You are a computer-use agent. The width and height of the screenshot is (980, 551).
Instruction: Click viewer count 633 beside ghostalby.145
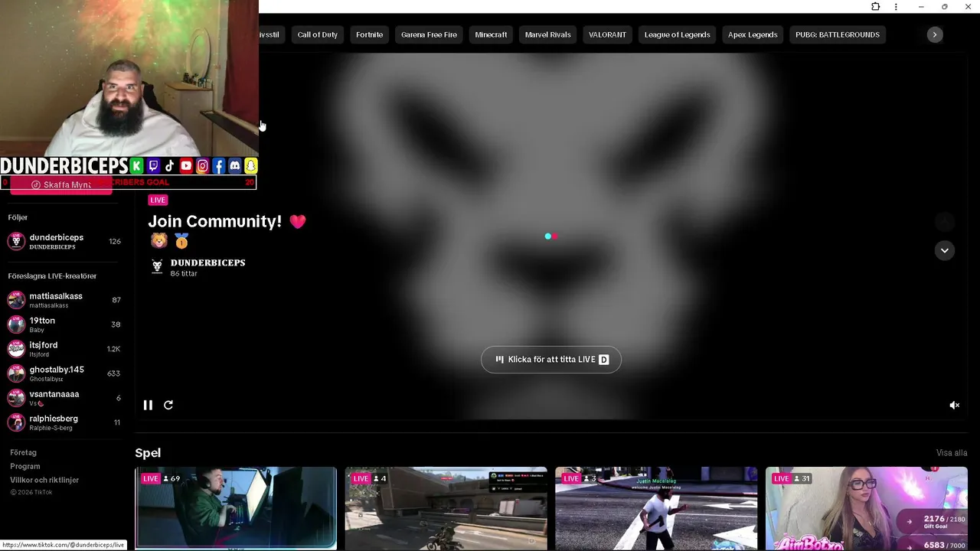point(113,373)
